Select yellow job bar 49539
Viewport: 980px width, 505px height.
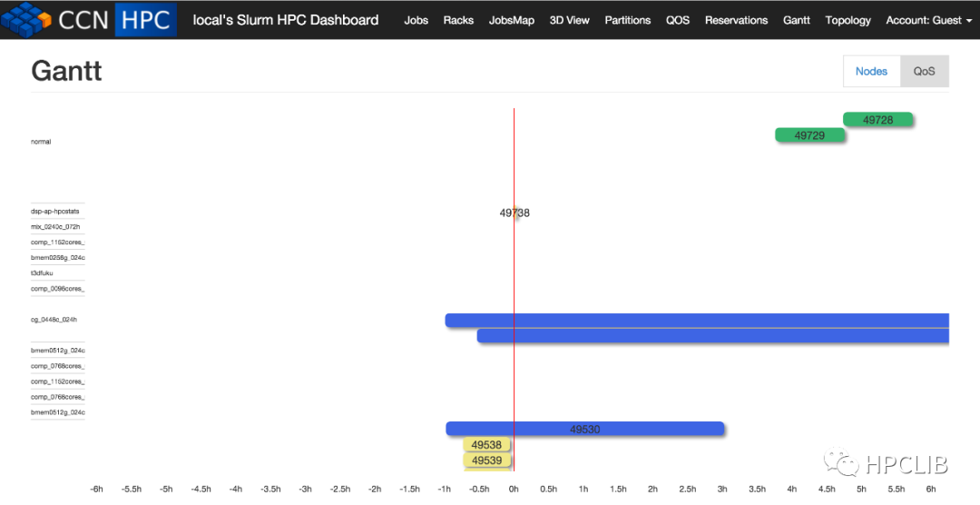(x=487, y=460)
